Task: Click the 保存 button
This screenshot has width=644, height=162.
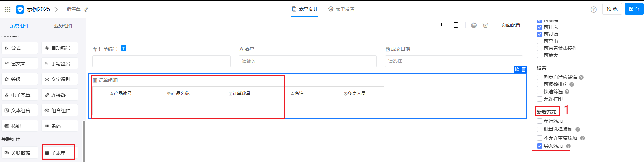Action: [634, 9]
